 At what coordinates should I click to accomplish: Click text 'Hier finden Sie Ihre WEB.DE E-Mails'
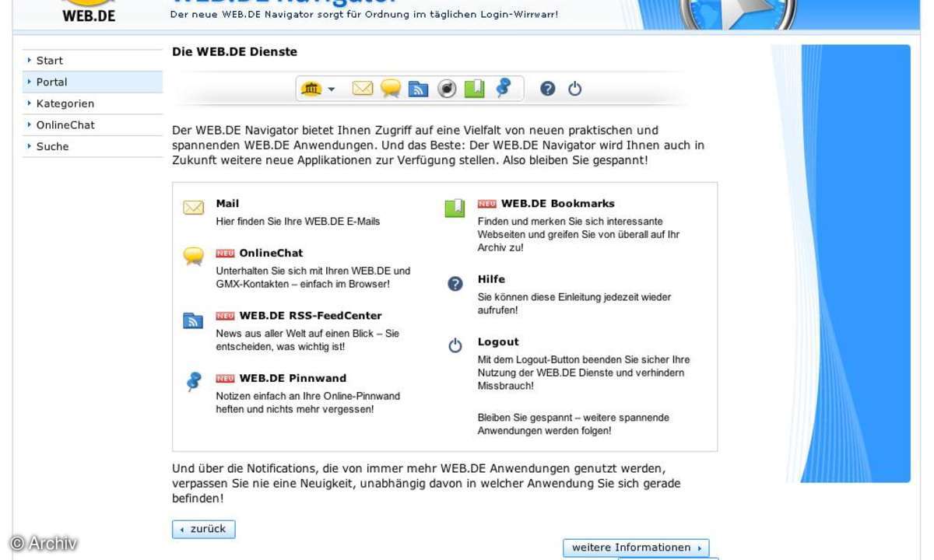(298, 222)
